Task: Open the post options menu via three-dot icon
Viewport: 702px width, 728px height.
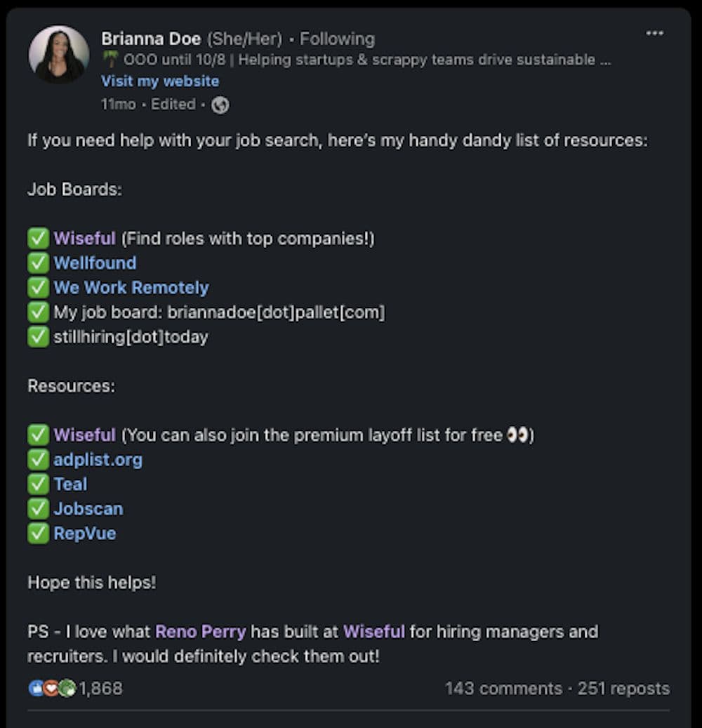Action: 655,32
